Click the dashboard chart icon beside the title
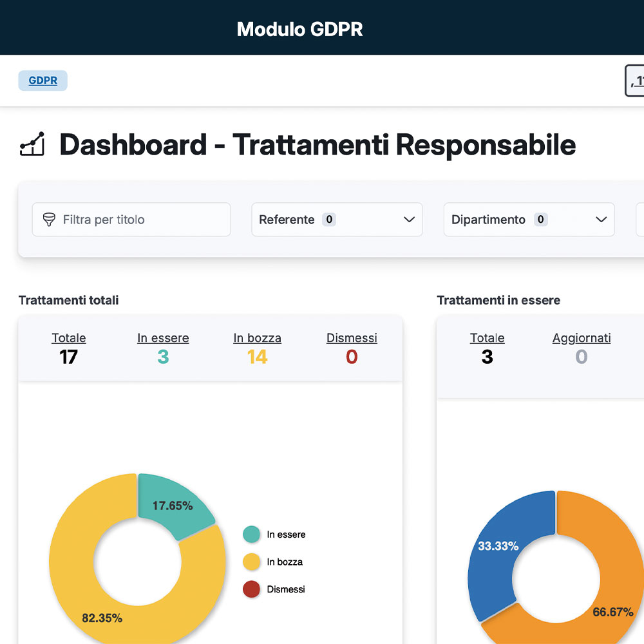This screenshot has height=644, width=644. (32, 145)
